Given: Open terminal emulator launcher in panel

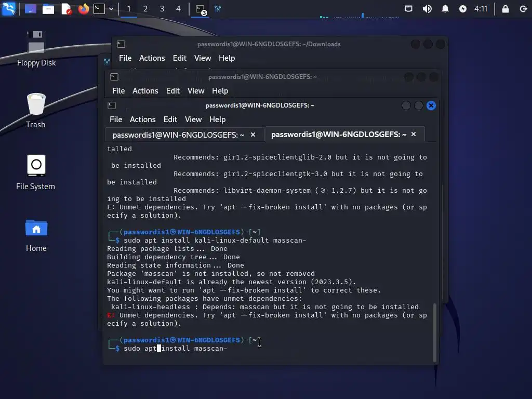Looking at the screenshot, I should [99, 9].
